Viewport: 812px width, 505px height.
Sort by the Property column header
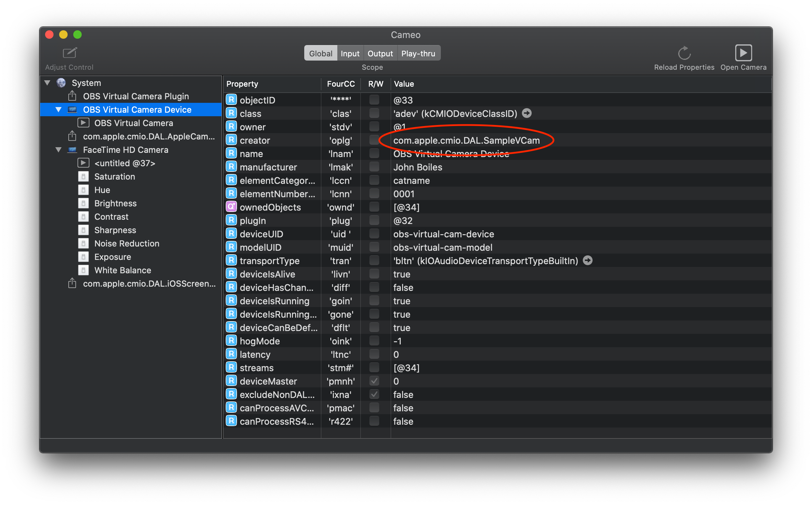(x=272, y=84)
